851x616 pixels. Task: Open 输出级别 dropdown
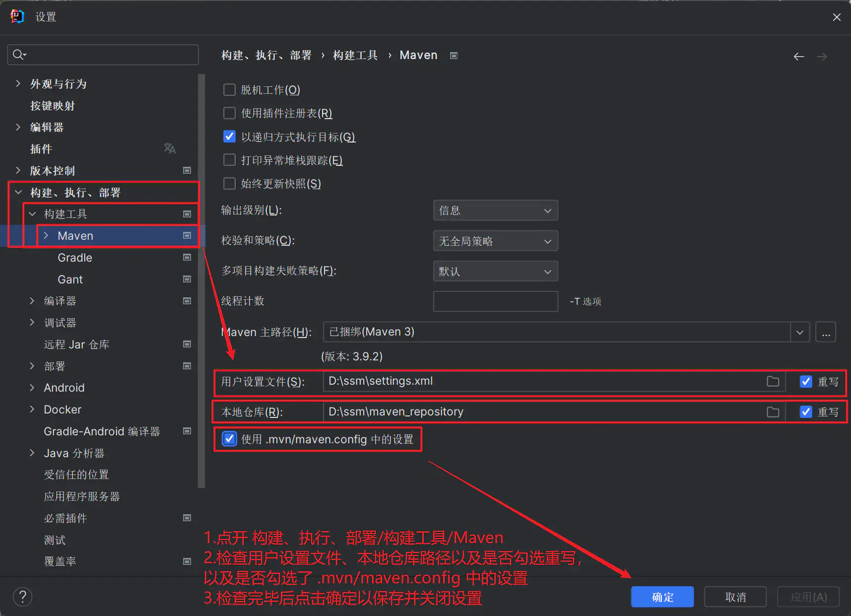point(496,210)
